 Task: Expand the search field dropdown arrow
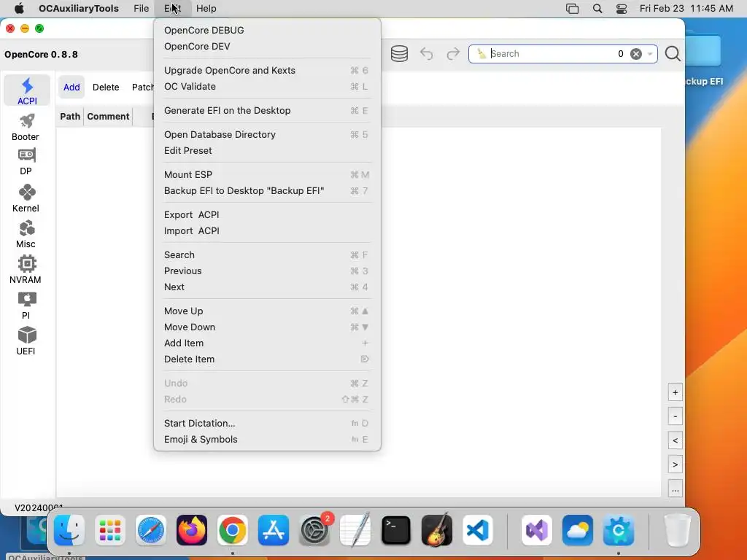[x=650, y=54]
